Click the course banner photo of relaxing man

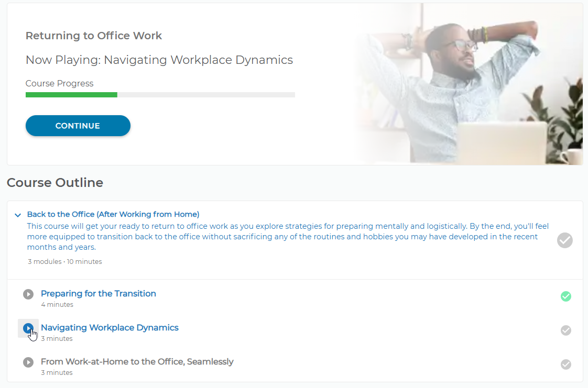pos(469,84)
